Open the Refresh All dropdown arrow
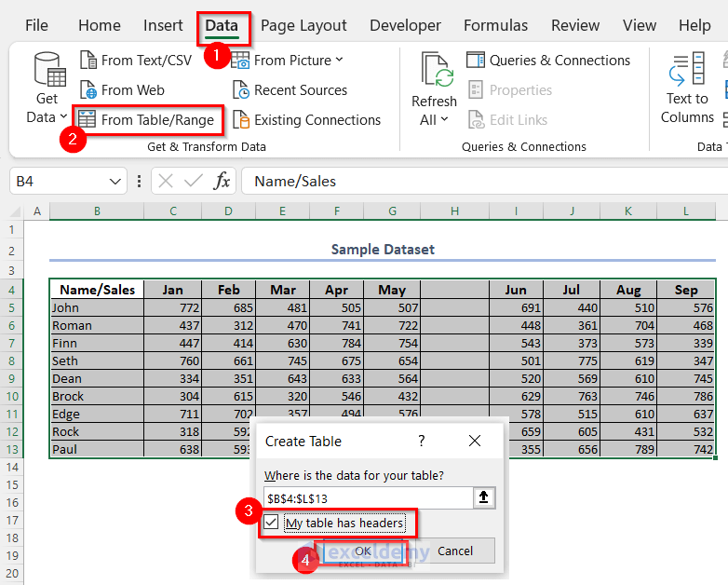728x585 pixels. pyautogui.click(x=444, y=119)
